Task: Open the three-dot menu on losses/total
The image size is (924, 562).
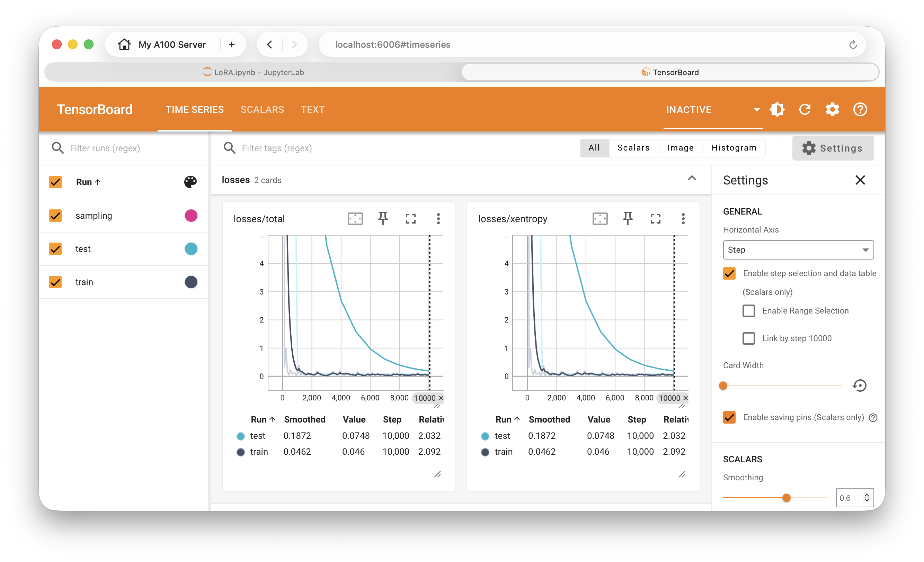Action: [x=438, y=219]
